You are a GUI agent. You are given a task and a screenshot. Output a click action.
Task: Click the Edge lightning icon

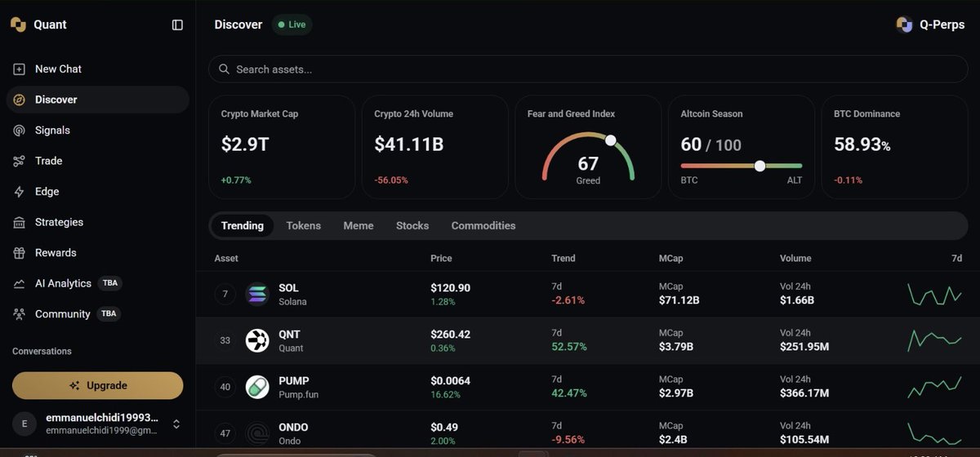point(19,192)
